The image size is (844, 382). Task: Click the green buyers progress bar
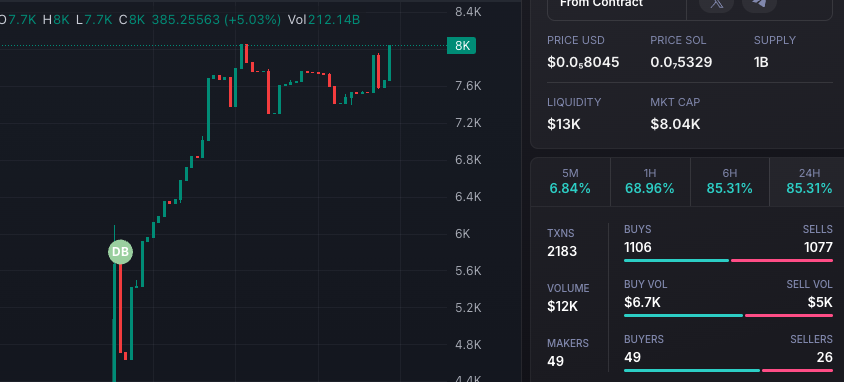(x=692, y=370)
